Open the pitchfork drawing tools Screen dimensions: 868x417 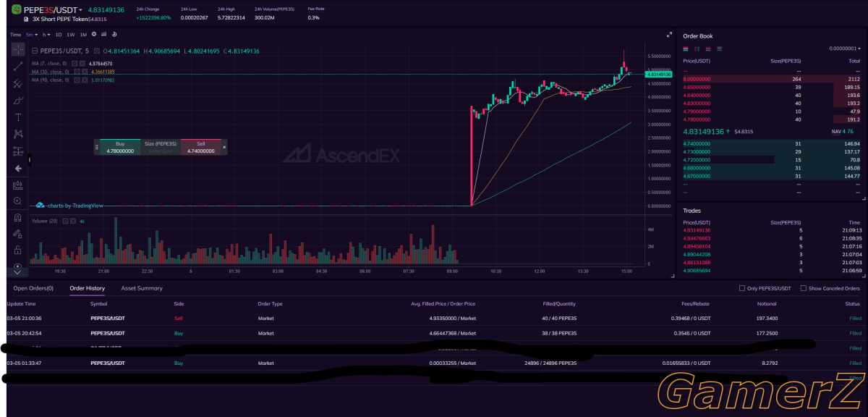(x=18, y=83)
